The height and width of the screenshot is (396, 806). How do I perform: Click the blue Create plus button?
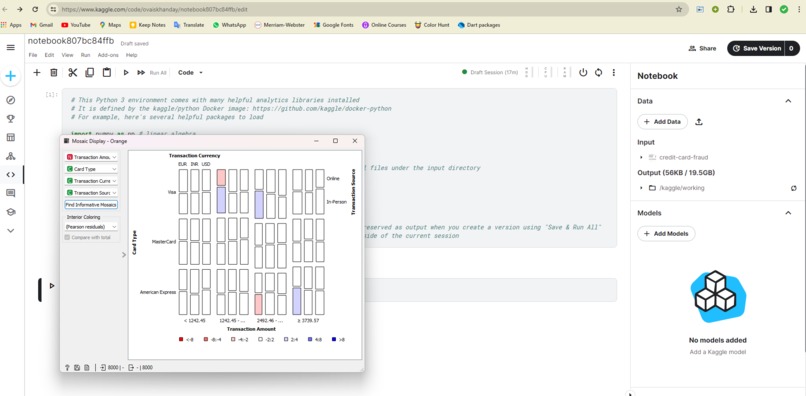coord(11,77)
